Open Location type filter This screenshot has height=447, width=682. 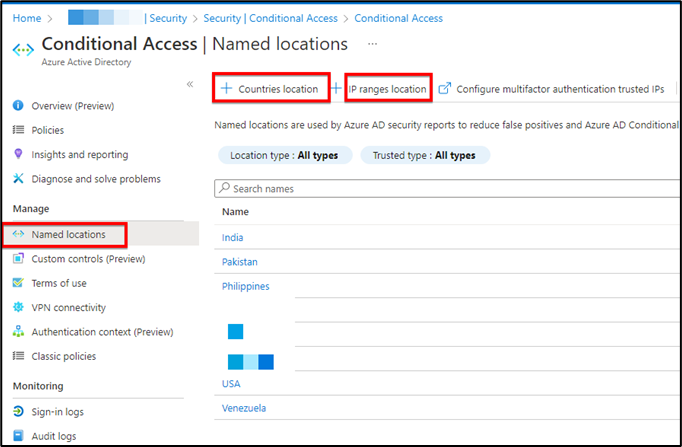[284, 155]
